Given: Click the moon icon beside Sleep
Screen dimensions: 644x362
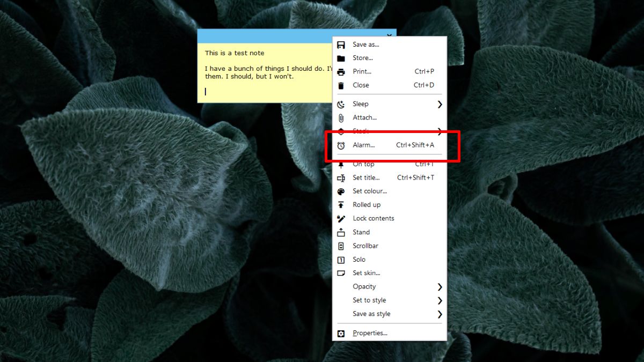Looking at the screenshot, I should tap(341, 104).
